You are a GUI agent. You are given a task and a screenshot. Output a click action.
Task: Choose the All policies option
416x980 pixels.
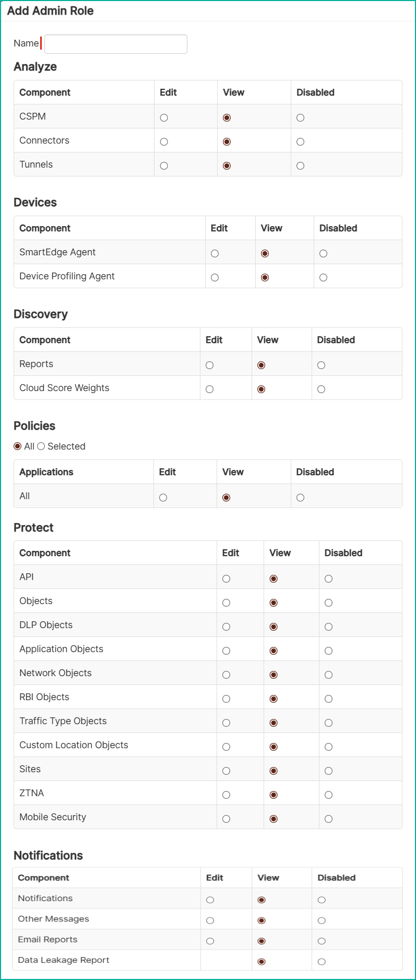point(18,446)
